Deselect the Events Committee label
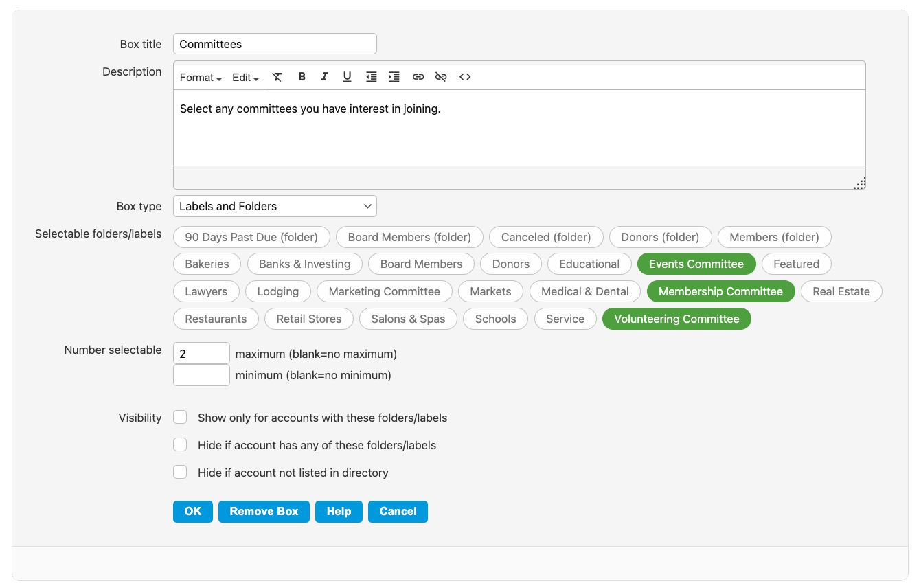 [696, 264]
